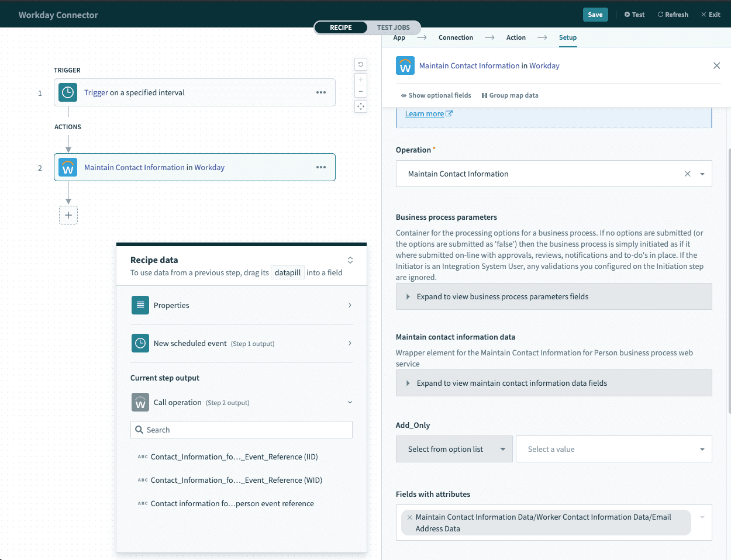Click the Workday icon on step 2

(68, 168)
